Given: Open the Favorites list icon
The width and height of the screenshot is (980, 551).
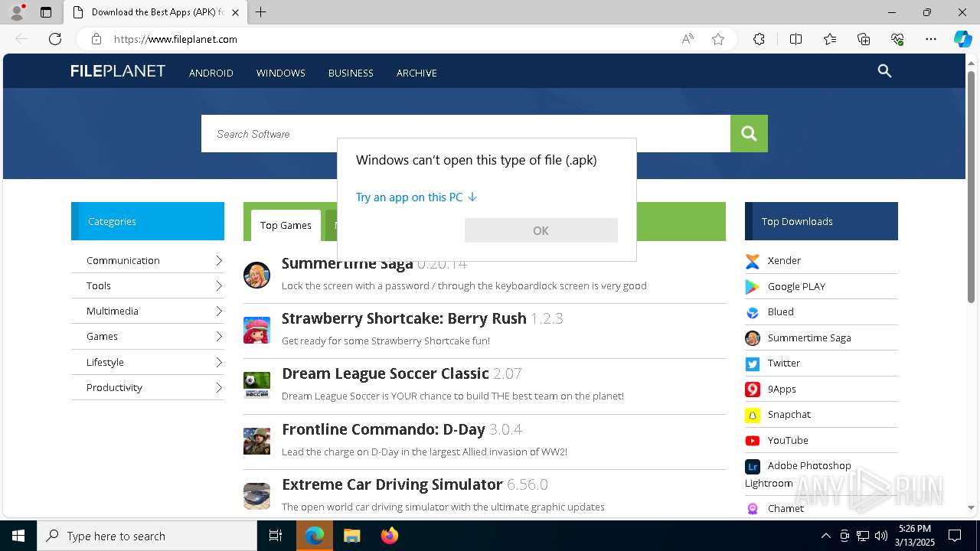Looking at the screenshot, I should (x=830, y=39).
